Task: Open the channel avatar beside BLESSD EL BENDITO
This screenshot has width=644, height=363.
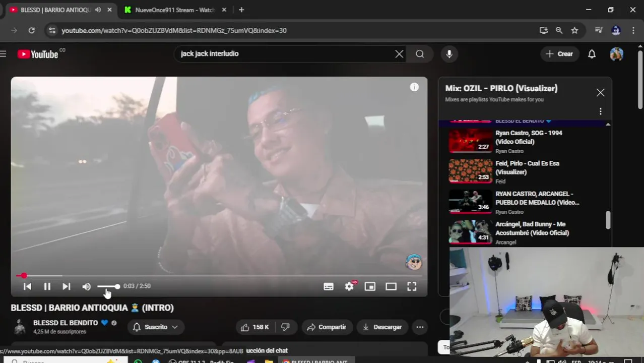Action: pyautogui.click(x=20, y=327)
